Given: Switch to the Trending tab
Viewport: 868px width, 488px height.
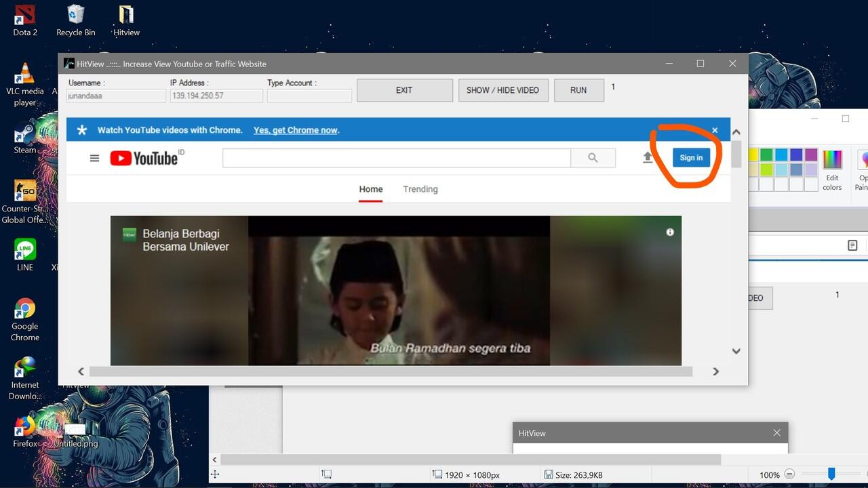Looking at the screenshot, I should [x=420, y=189].
